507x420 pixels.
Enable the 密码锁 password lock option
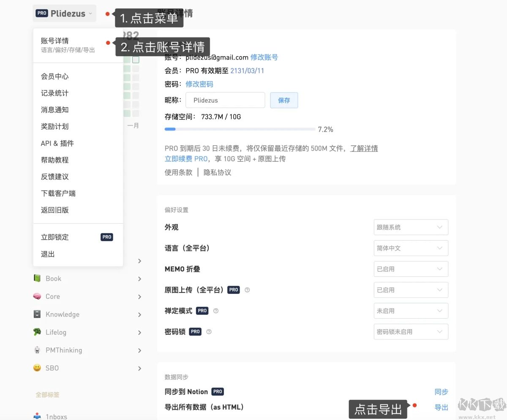[410, 332]
